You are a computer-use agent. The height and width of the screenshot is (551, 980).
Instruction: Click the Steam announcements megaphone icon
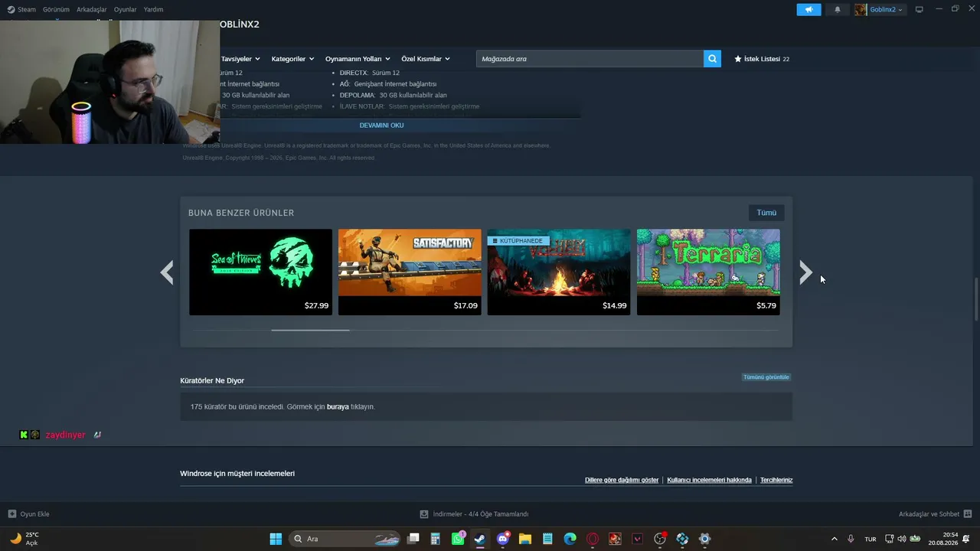[808, 9]
